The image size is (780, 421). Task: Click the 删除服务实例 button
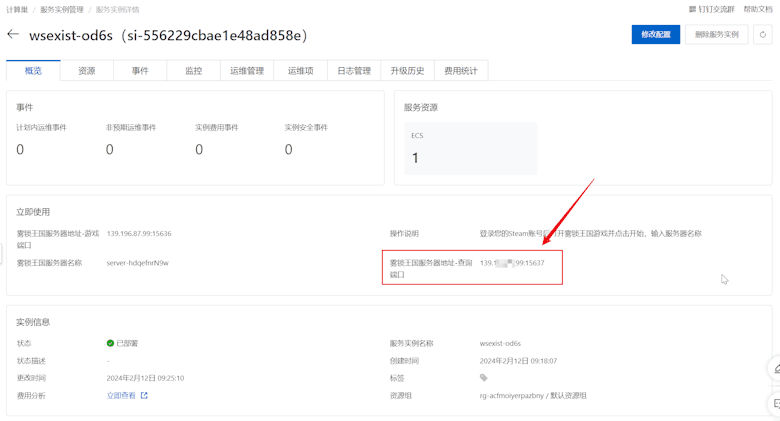click(716, 34)
